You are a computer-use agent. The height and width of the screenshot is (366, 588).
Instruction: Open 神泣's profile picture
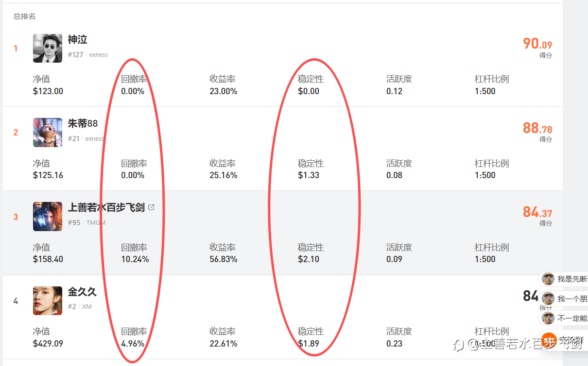(x=48, y=48)
